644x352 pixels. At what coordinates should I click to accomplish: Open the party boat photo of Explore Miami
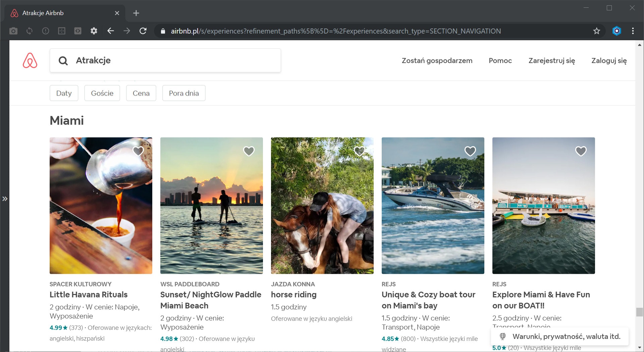544,206
